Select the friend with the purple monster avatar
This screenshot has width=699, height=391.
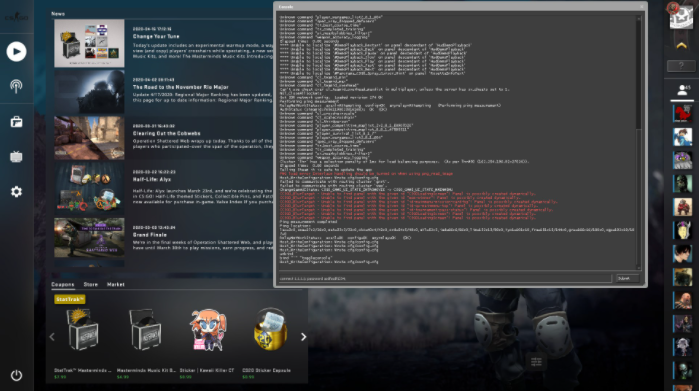(x=682, y=160)
